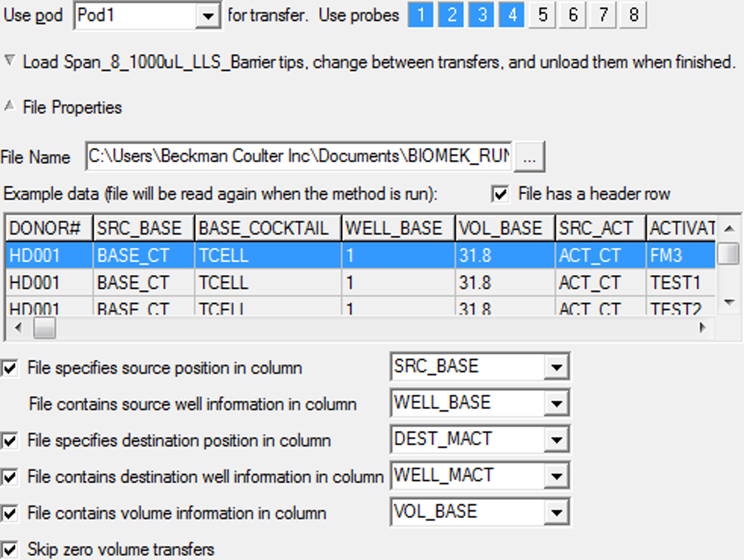Toggle Skip zero volume transfers checkbox

click(x=10, y=549)
